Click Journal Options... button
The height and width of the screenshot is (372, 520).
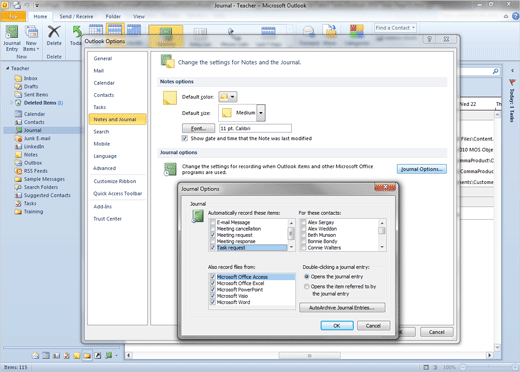click(422, 169)
